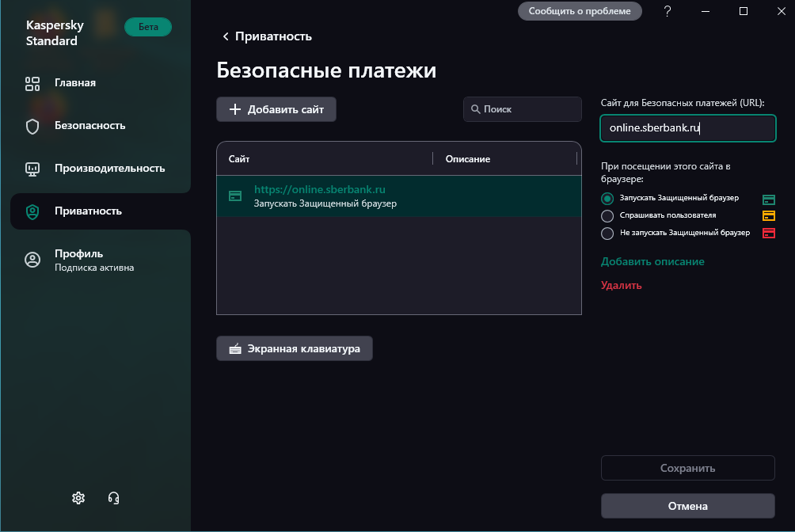This screenshot has width=795, height=532.
Task: Click the Производительность monitor icon
Action: 32,169
